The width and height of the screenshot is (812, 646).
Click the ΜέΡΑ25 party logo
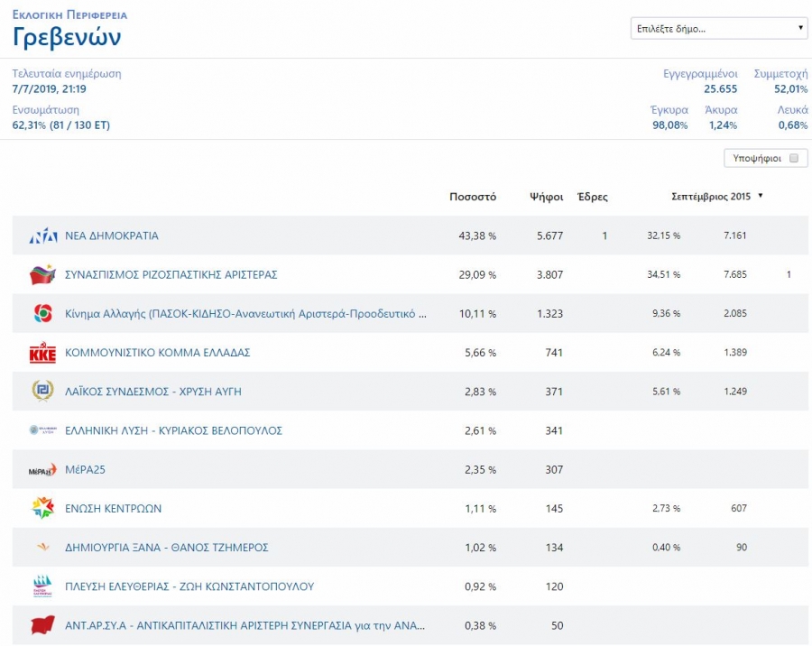pyautogui.click(x=42, y=470)
